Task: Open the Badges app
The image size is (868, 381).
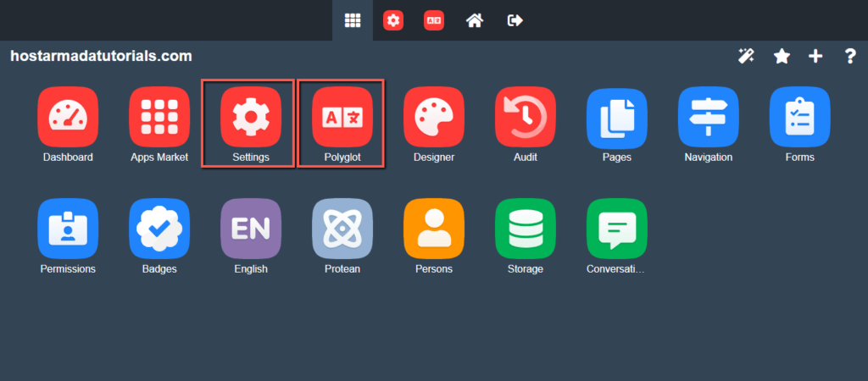Action: (x=159, y=229)
